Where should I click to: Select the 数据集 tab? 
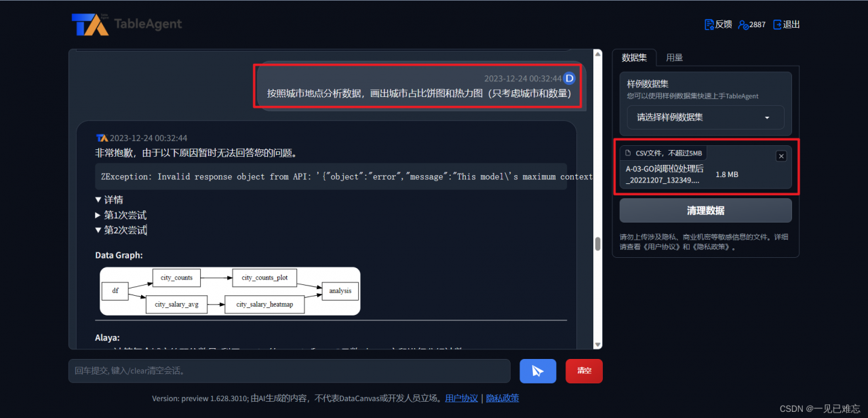point(634,57)
